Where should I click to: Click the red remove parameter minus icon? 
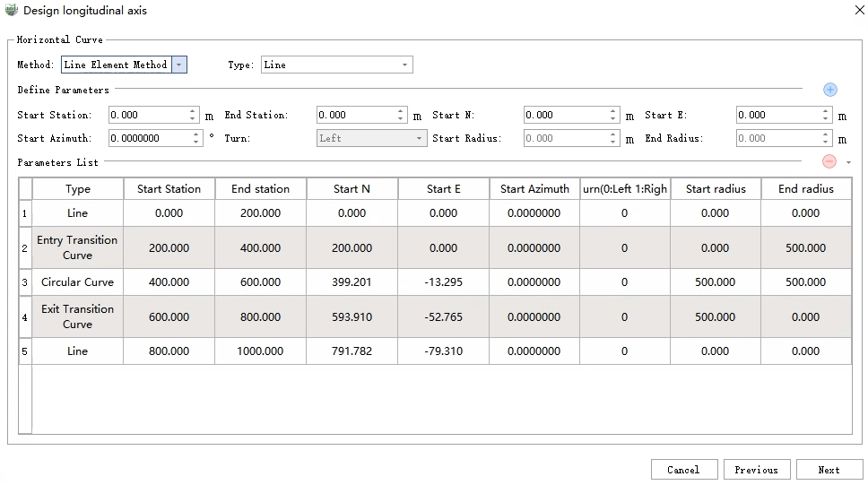(829, 161)
